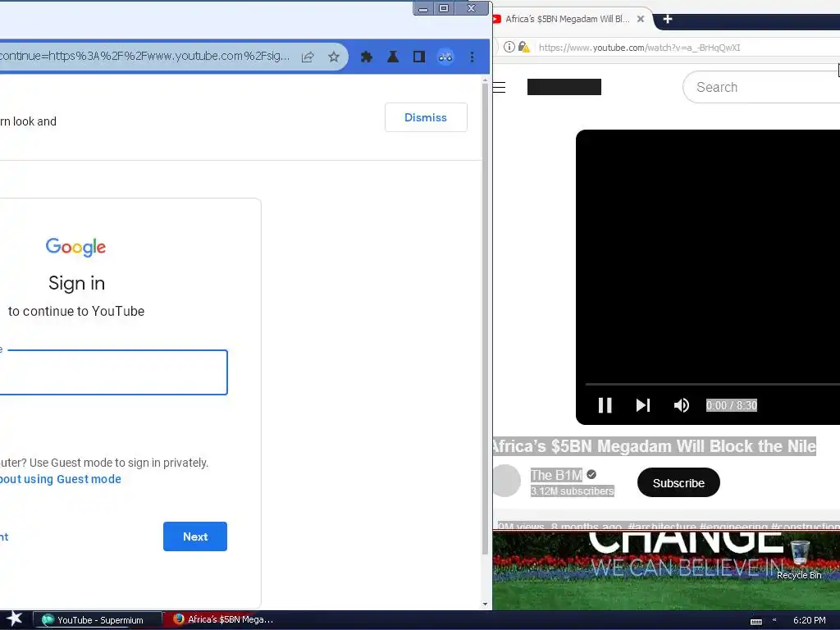Maximize the Supermium window
840x630 pixels.
(x=444, y=8)
